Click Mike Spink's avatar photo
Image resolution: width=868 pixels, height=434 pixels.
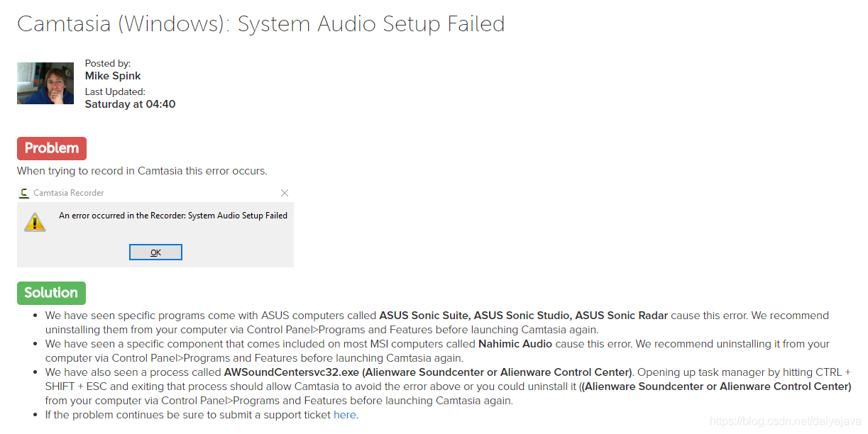pyautogui.click(x=45, y=83)
